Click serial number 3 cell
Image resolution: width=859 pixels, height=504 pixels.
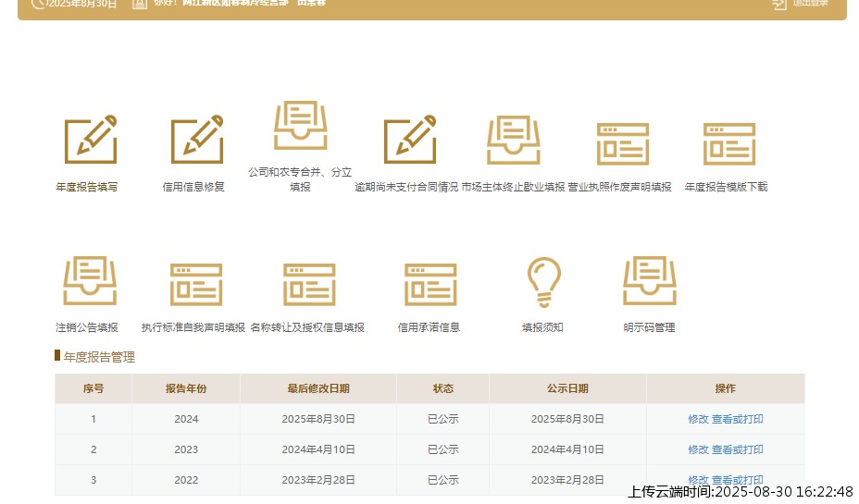click(93, 481)
